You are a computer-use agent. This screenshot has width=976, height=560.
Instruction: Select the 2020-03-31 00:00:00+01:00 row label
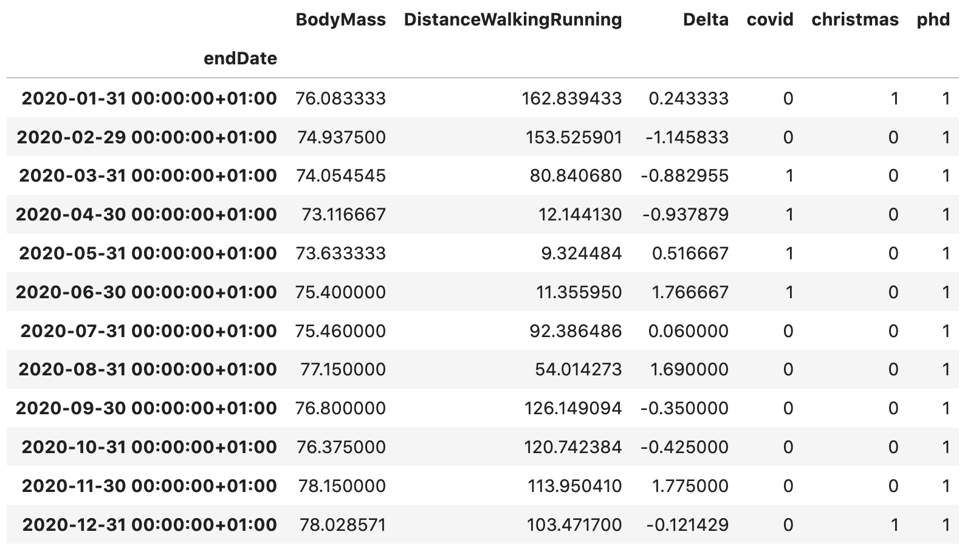[148, 176]
